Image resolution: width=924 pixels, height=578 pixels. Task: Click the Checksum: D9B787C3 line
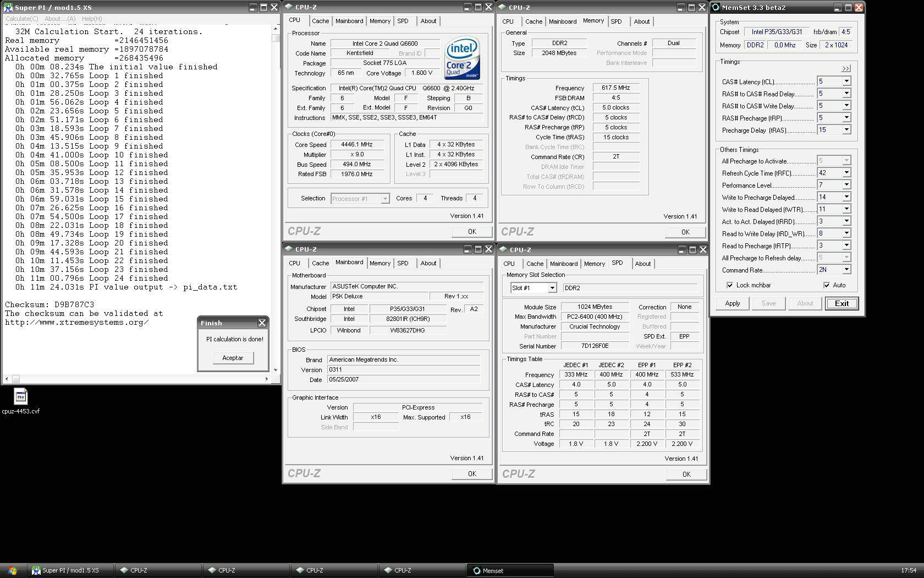tap(50, 304)
